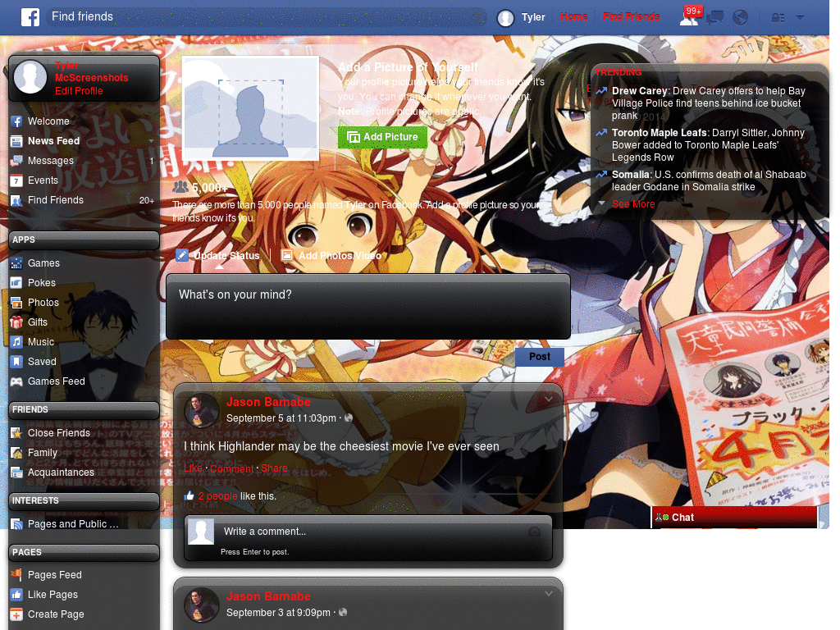Viewport: 840px width, 630px height.
Task: Open Find Friends in top bar
Action: point(631,16)
